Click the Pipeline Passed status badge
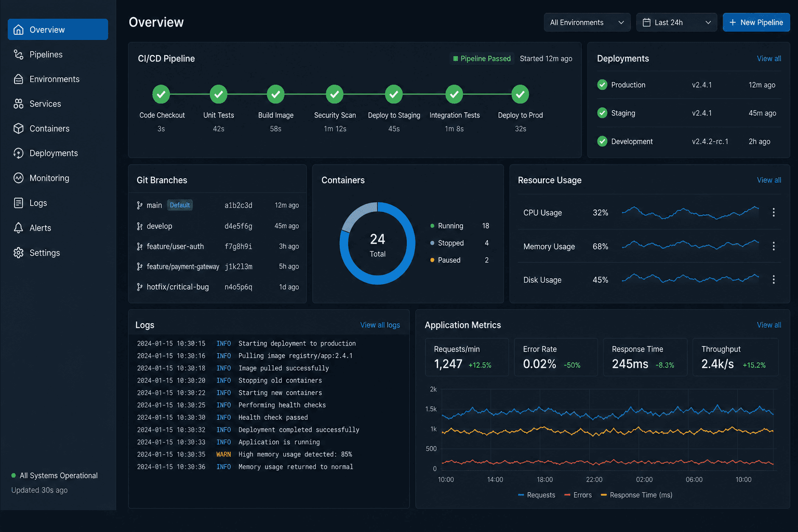Screen dimensions: 798x532 pos(482,59)
